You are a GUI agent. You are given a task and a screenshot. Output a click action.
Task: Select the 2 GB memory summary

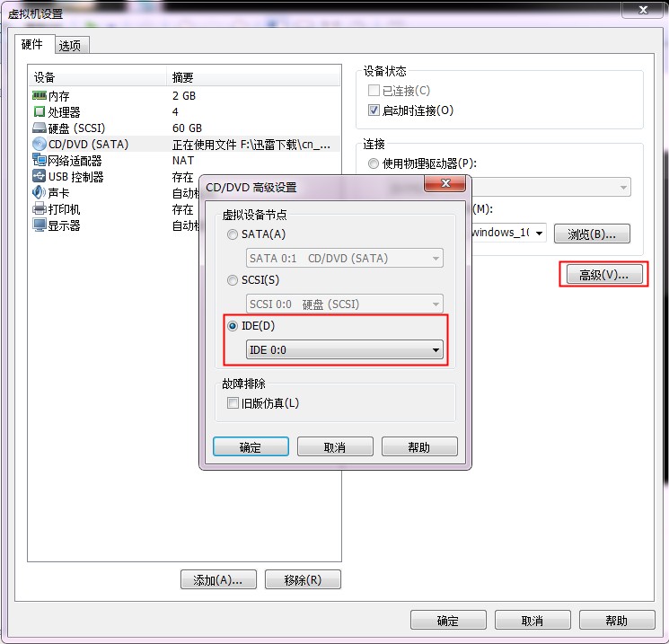point(184,95)
